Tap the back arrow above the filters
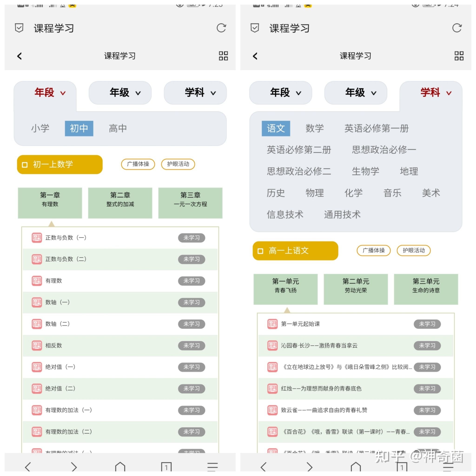 tap(20, 56)
